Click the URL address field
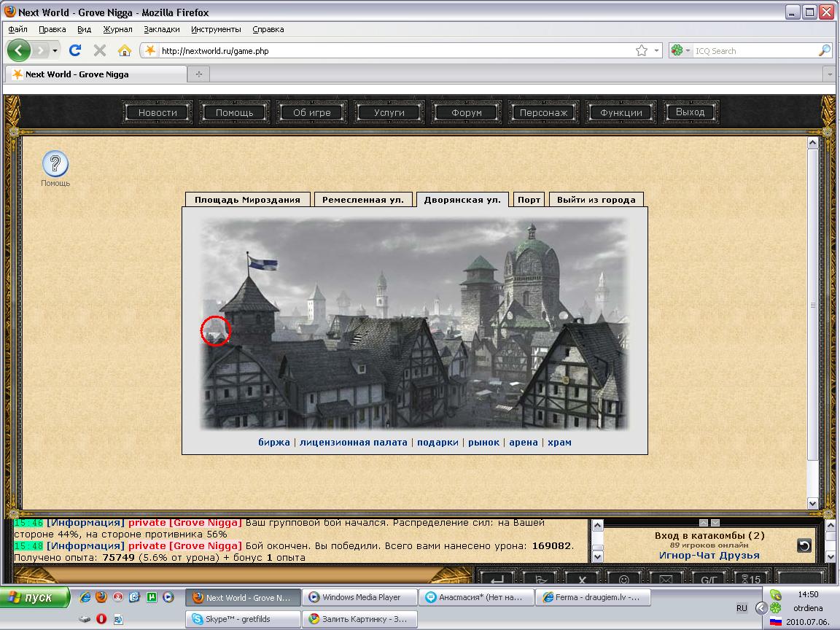 (x=395, y=50)
